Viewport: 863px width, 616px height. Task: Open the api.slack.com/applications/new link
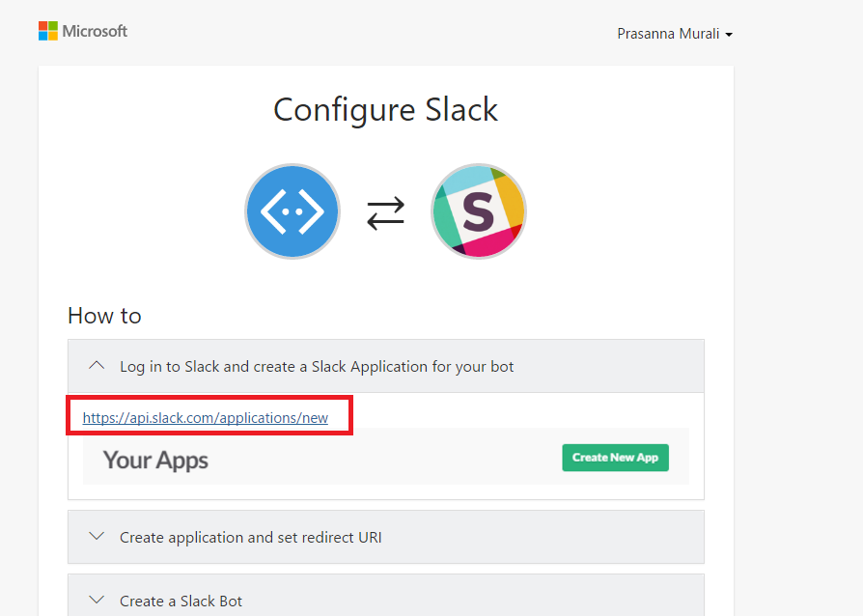pyautogui.click(x=206, y=418)
